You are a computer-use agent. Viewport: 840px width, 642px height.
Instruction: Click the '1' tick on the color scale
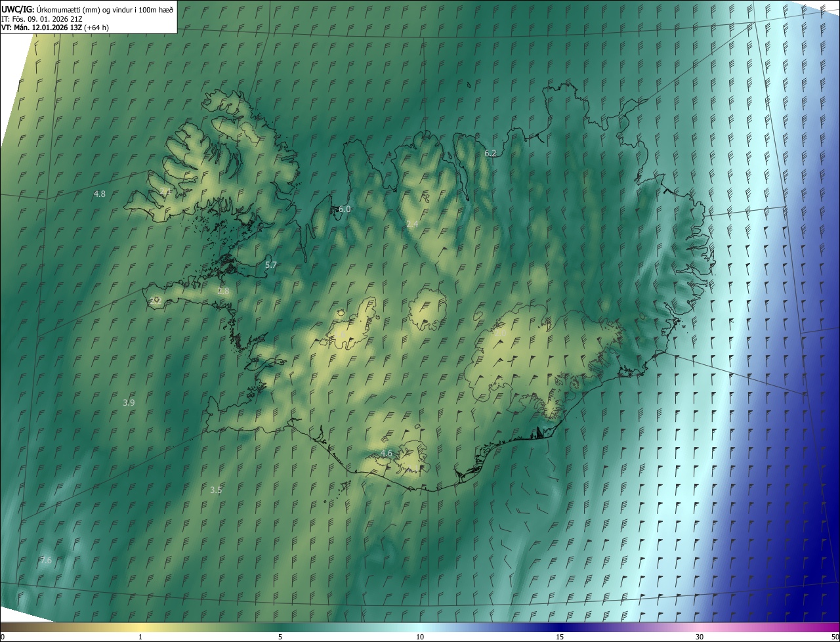140,637
